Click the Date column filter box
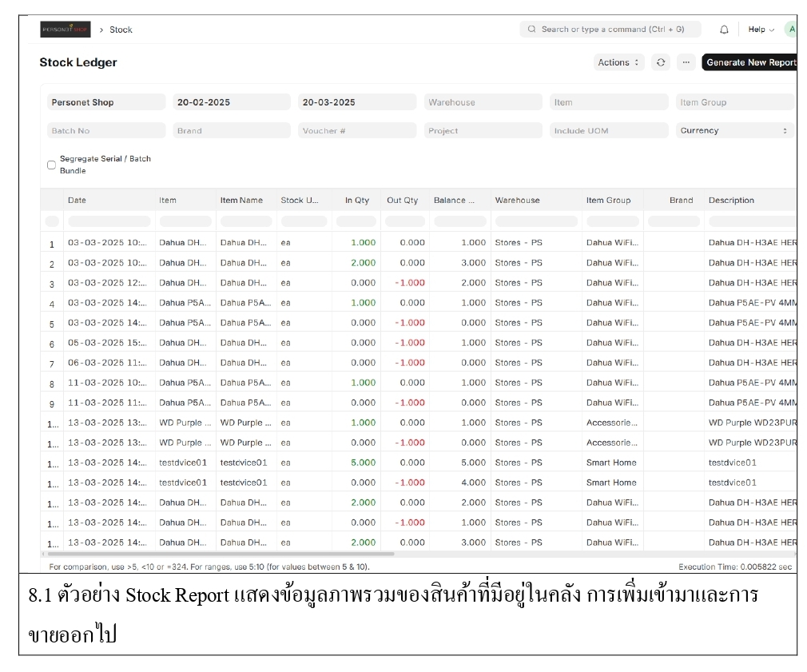 [x=109, y=221]
